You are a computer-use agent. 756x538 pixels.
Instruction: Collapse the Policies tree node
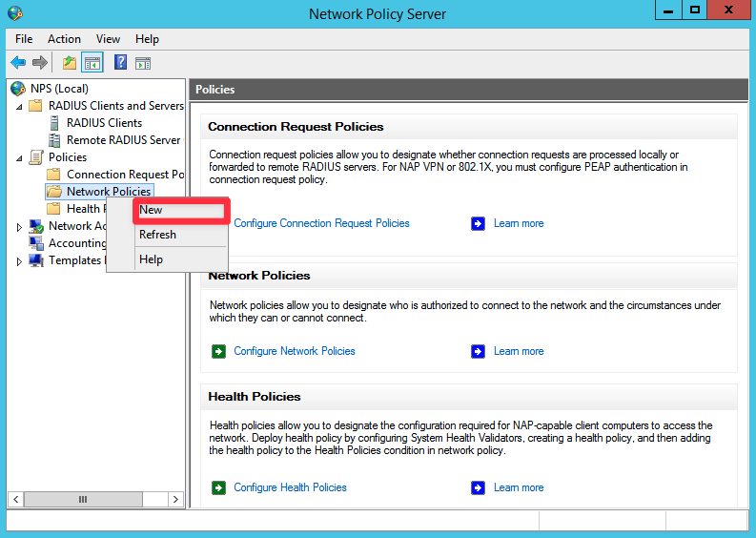19,157
